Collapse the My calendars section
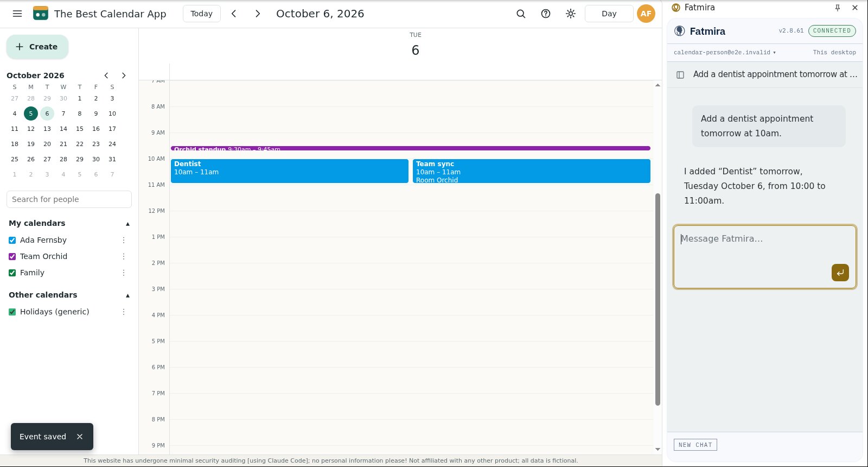Viewport: 868px width, 467px height. (x=128, y=224)
